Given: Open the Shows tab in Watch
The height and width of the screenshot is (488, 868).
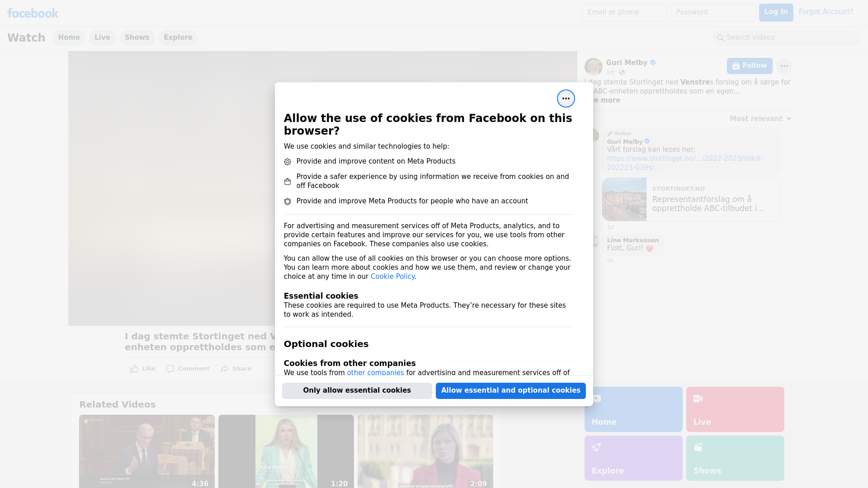Looking at the screenshot, I should 137,38.
